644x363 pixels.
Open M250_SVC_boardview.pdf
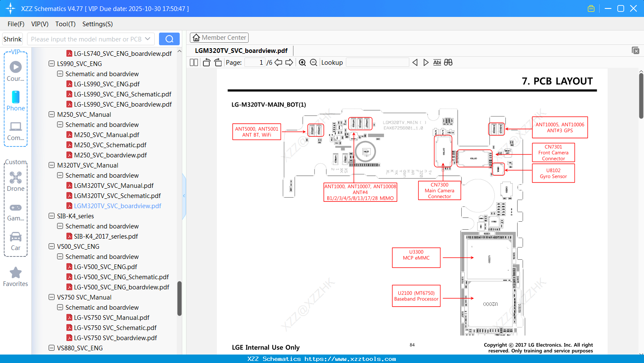click(110, 155)
